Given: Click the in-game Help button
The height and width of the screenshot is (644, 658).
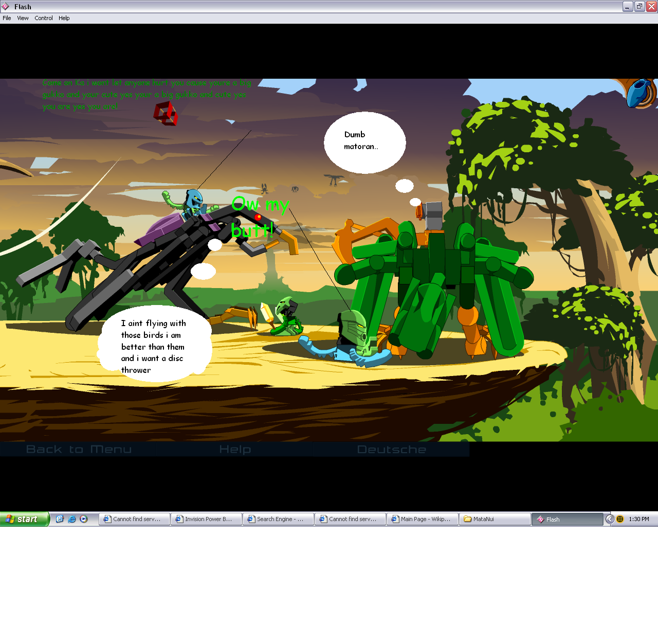Looking at the screenshot, I should [235, 450].
